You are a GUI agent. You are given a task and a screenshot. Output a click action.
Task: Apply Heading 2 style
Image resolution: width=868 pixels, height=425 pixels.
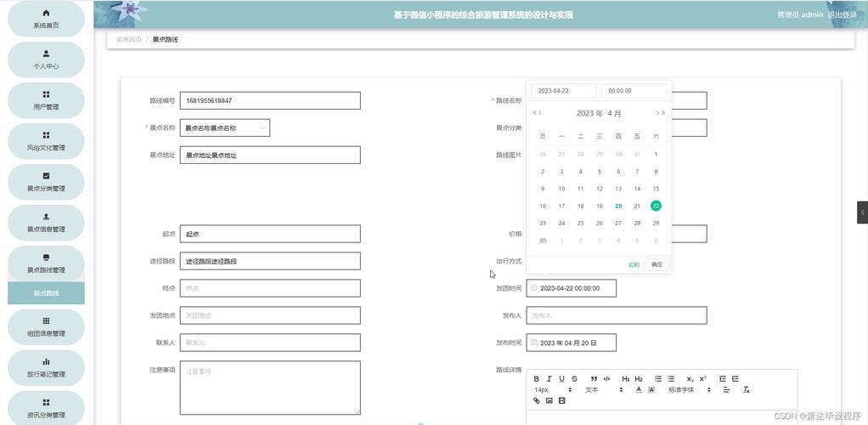pyautogui.click(x=639, y=379)
